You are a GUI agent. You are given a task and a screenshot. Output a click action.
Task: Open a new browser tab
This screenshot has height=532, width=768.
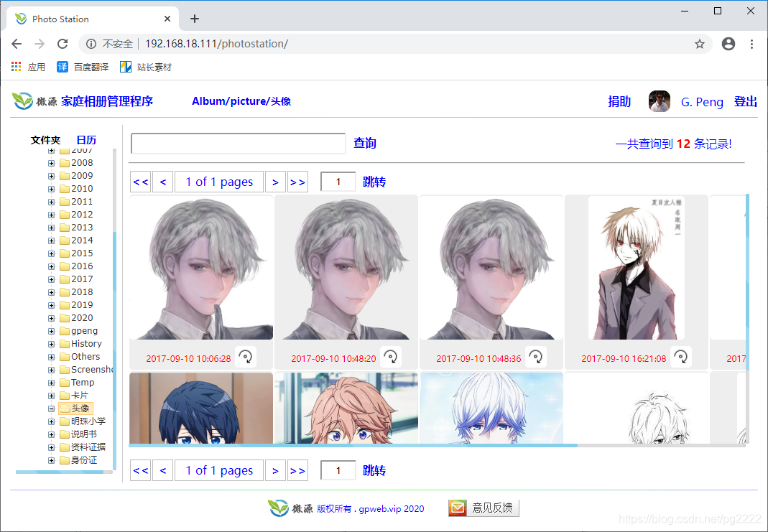coord(195,19)
